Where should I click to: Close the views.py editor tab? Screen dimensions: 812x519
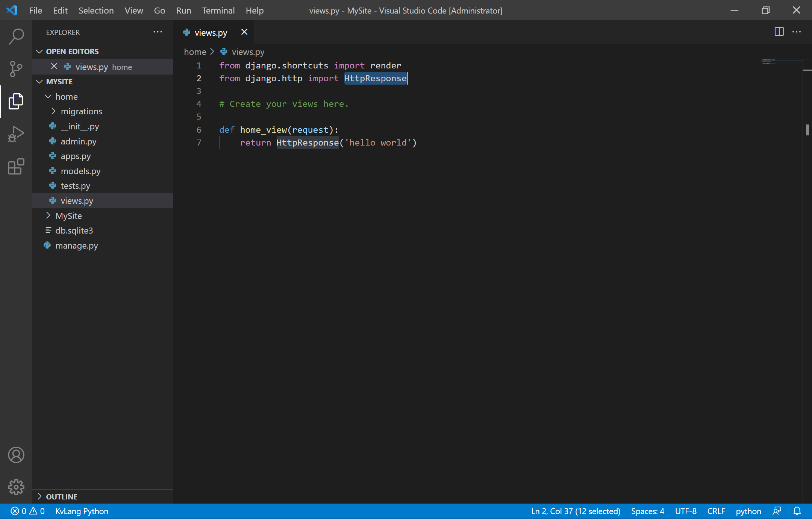[244, 32]
